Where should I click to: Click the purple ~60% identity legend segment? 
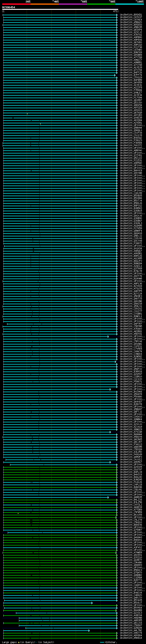coord(73,4)
